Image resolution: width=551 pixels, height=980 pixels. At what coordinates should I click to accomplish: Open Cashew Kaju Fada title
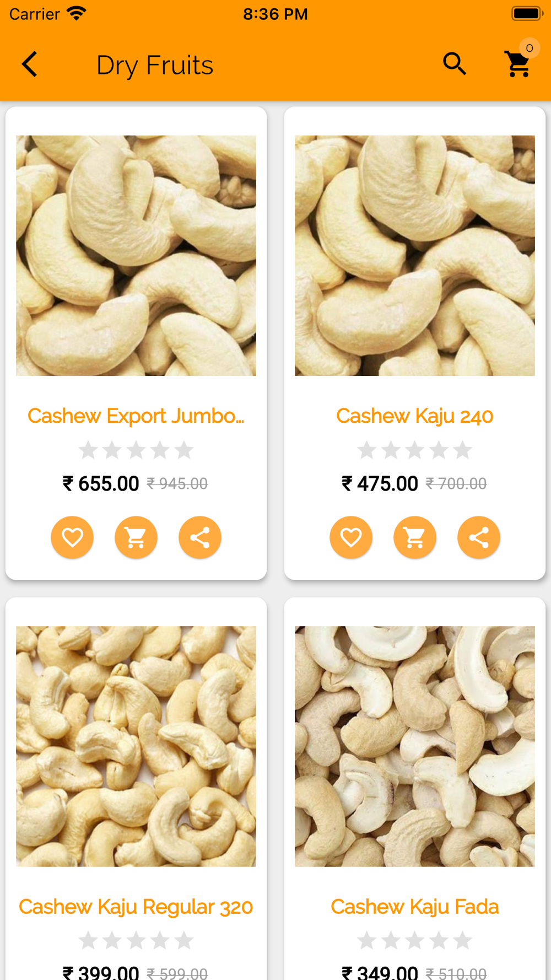click(415, 907)
